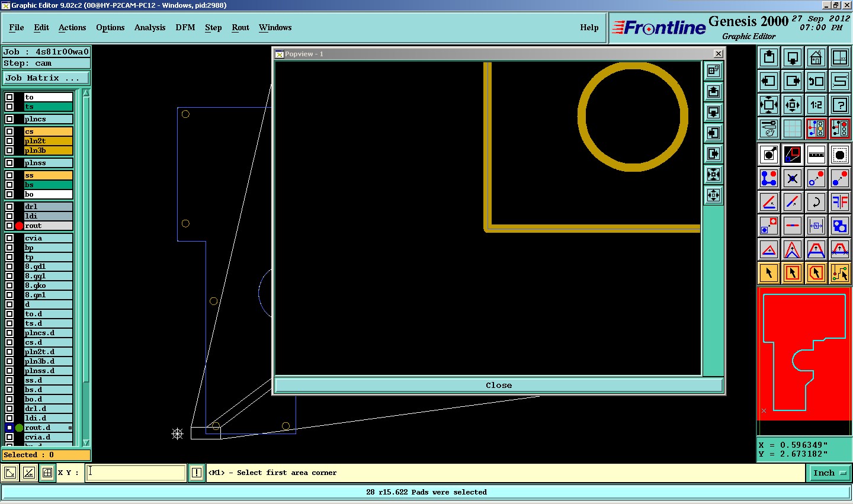Click the Popview zoom out arrows icon

tap(713, 195)
